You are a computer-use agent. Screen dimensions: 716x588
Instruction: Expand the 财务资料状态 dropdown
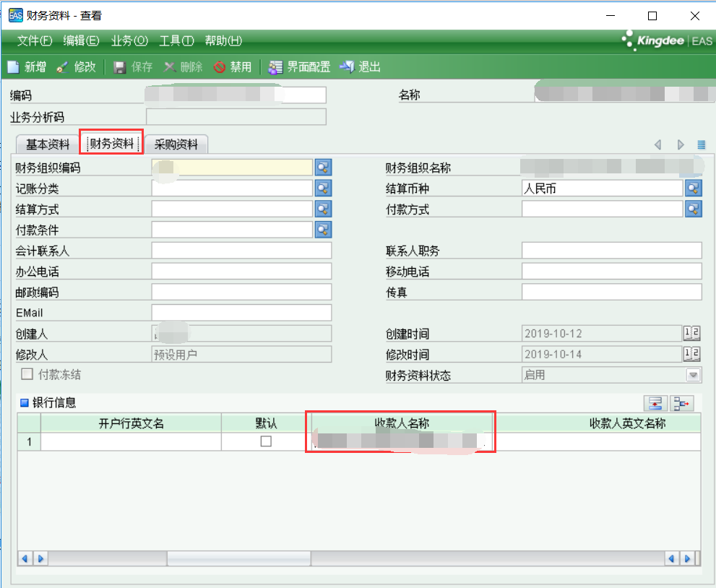pyautogui.click(x=693, y=375)
